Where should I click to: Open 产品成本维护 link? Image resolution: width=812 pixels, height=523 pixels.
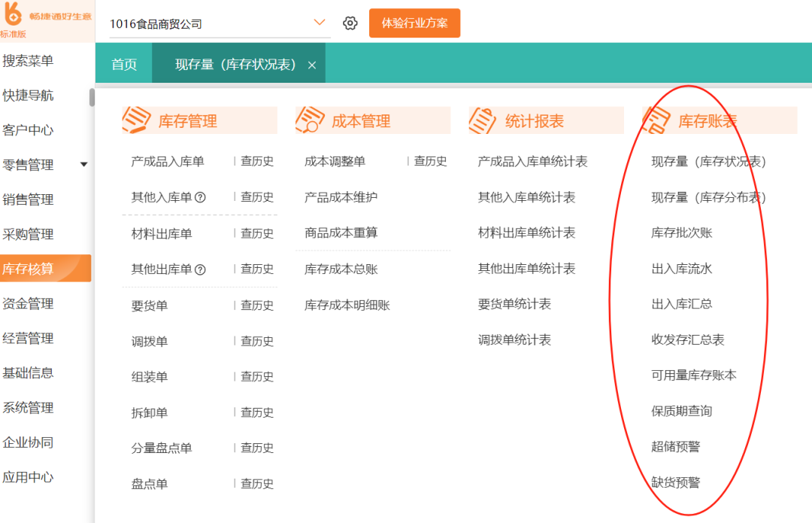(341, 197)
